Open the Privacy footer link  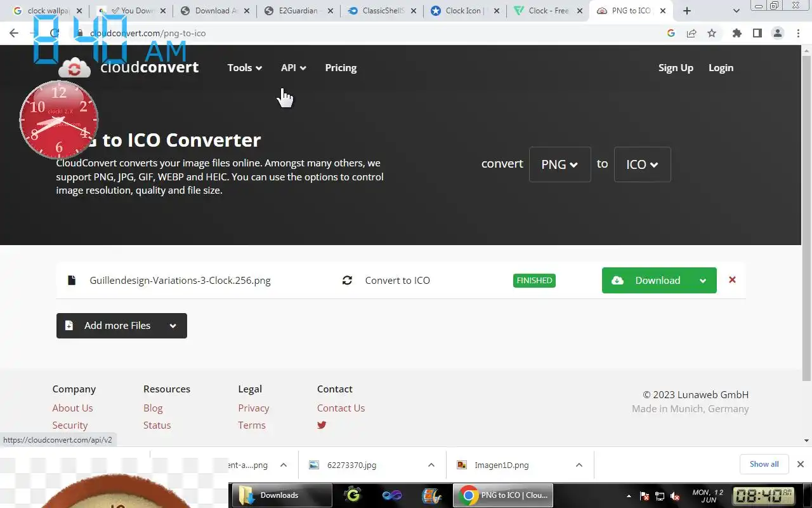(x=253, y=408)
